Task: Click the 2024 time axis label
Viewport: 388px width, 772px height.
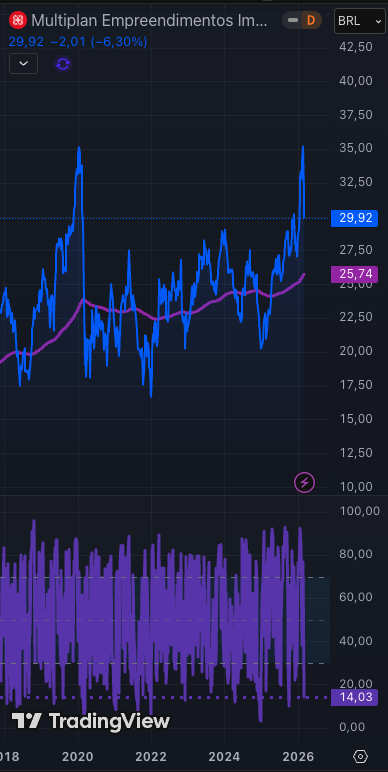Action: click(x=225, y=756)
